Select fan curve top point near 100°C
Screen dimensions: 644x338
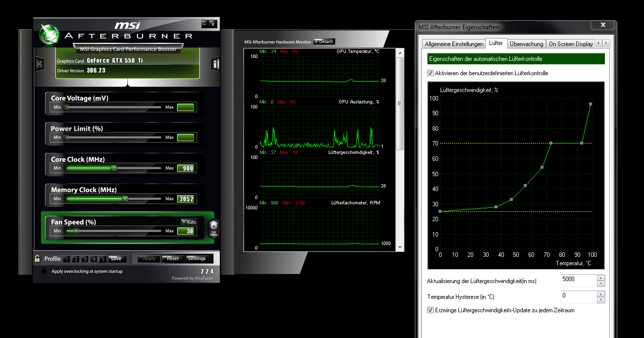point(591,104)
